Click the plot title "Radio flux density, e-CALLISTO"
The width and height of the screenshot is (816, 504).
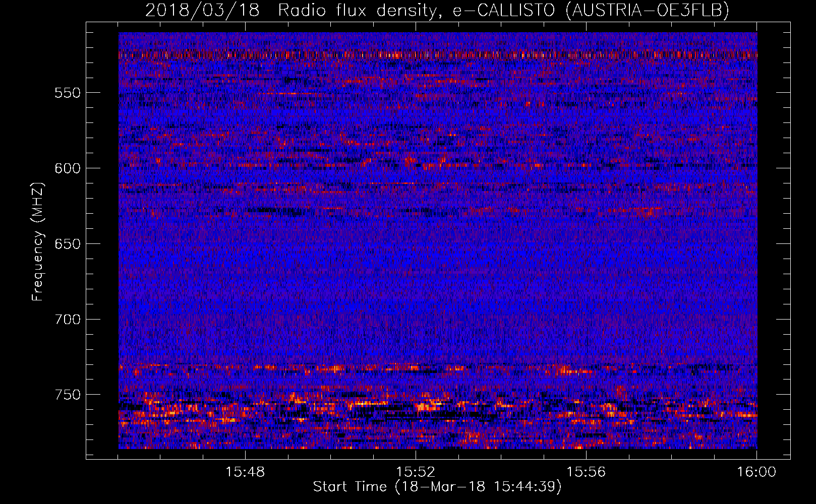click(x=417, y=10)
